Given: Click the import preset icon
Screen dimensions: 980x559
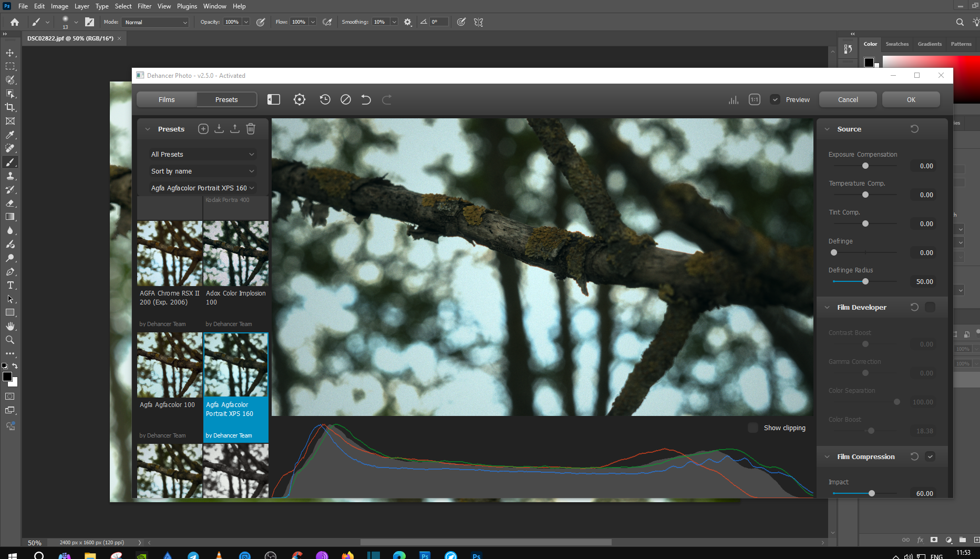Looking at the screenshot, I should click(x=219, y=129).
